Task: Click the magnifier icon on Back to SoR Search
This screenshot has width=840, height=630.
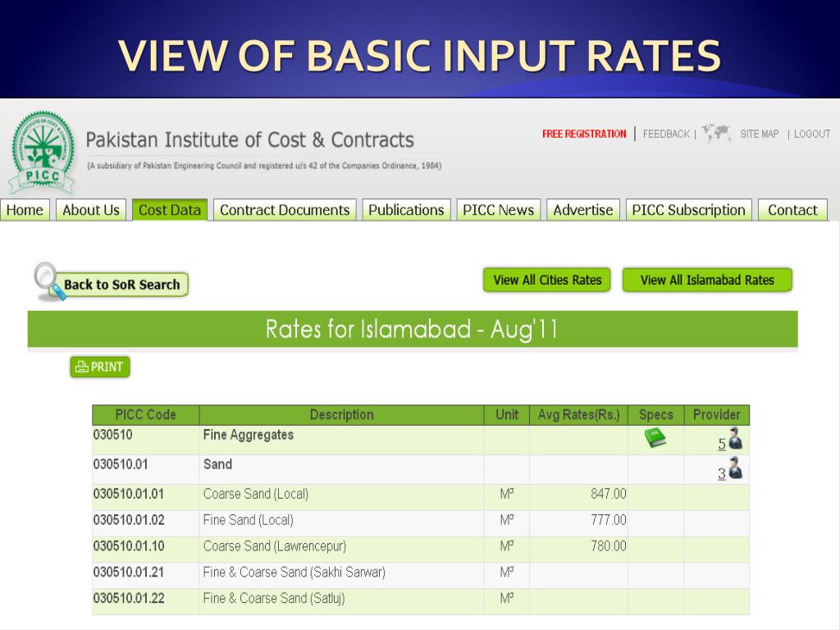Action: [x=49, y=281]
